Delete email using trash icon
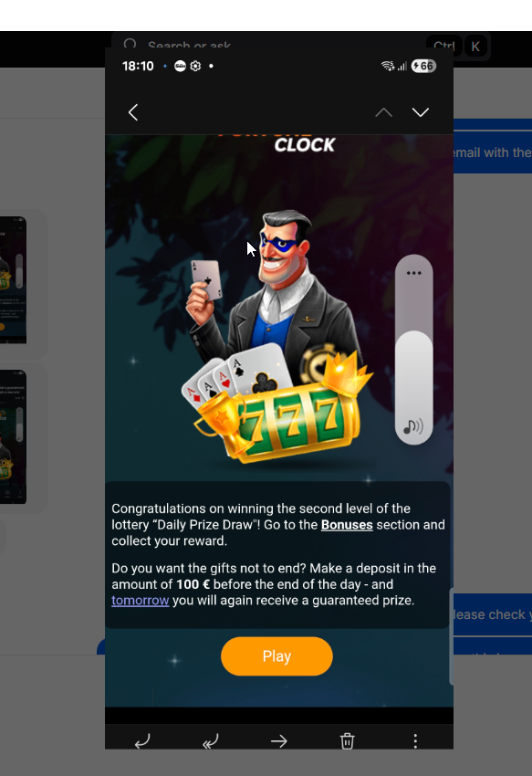Image resolution: width=532 pixels, height=776 pixels. (x=347, y=741)
